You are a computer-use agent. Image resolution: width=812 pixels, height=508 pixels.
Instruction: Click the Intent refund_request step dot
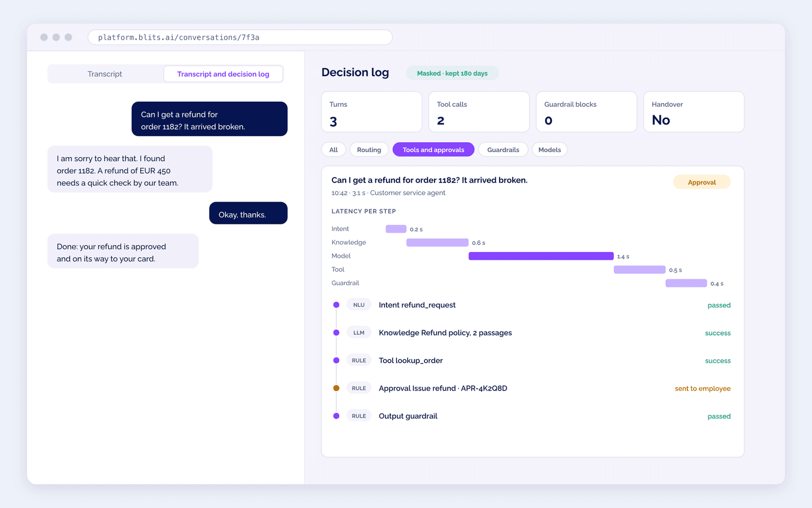pos(336,305)
